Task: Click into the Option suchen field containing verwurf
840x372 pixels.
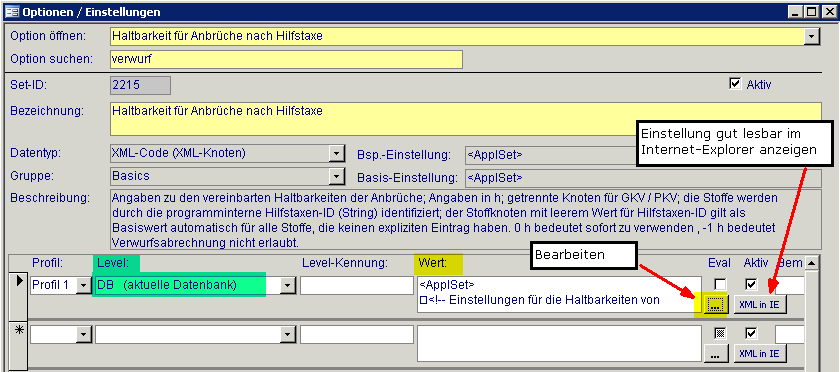Action: click(x=286, y=59)
